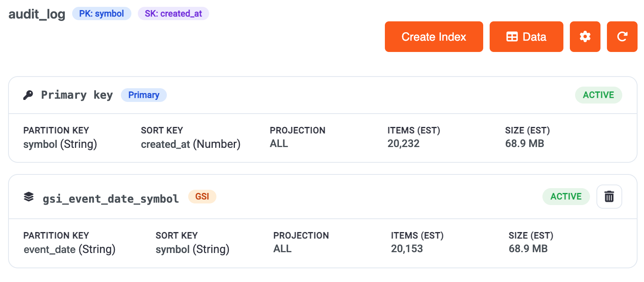Click the Primary key projection ALL value
This screenshot has width=644, height=282.
click(x=279, y=143)
